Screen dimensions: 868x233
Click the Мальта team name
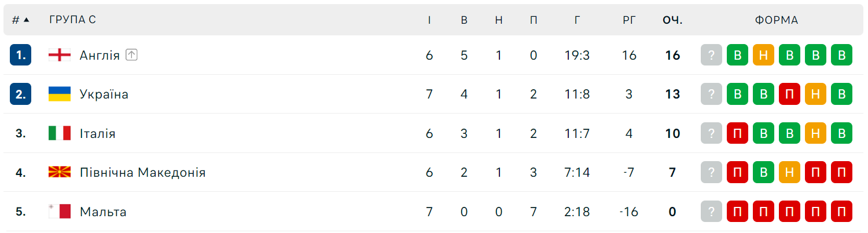click(103, 212)
